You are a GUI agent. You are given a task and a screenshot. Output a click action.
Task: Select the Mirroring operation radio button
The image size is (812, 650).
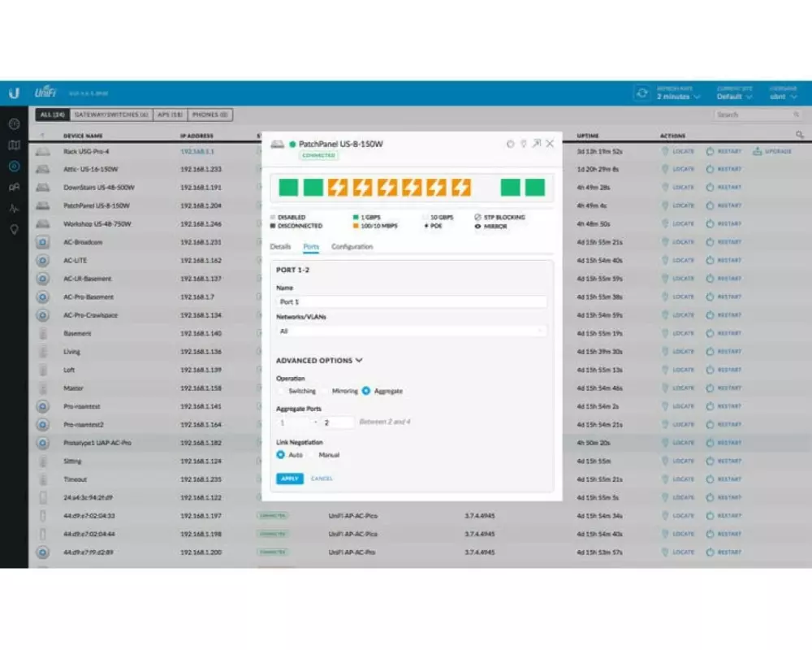326,391
